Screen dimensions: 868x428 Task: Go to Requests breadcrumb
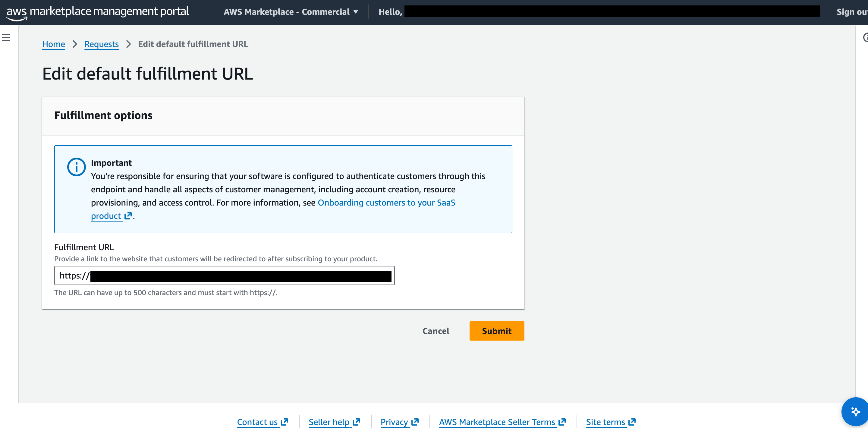coord(102,44)
